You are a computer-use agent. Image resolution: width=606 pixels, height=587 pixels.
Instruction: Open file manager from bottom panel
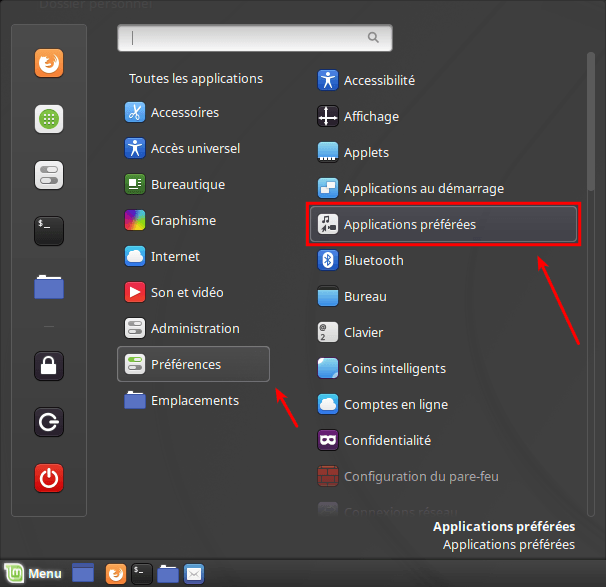[x=168, y=574]
